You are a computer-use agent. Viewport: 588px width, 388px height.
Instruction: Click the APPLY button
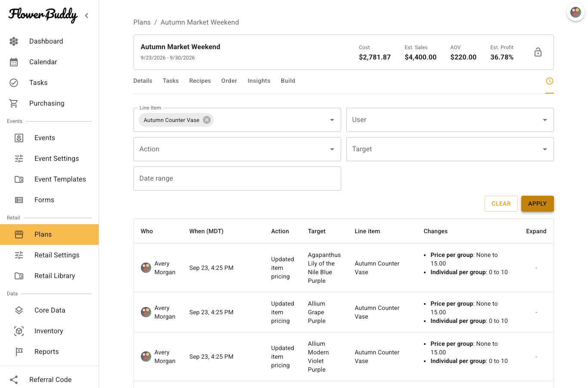click(537, 204)
